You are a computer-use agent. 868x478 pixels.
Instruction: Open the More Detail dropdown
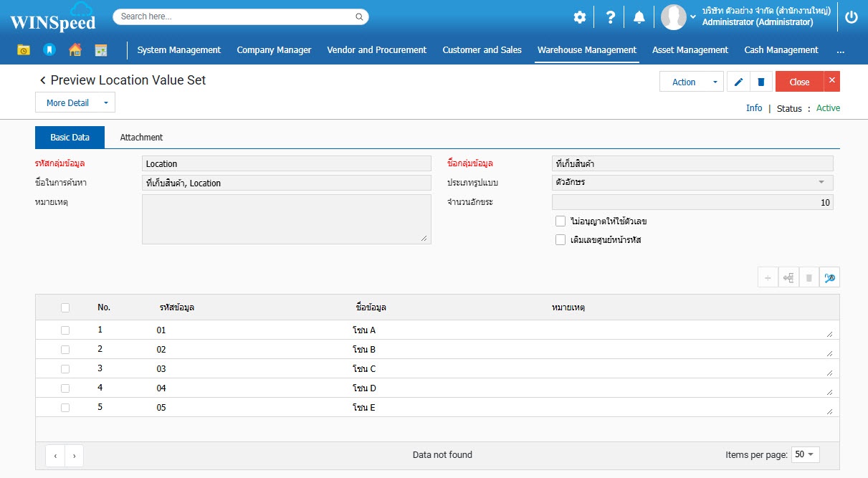(x=75, y=103)
